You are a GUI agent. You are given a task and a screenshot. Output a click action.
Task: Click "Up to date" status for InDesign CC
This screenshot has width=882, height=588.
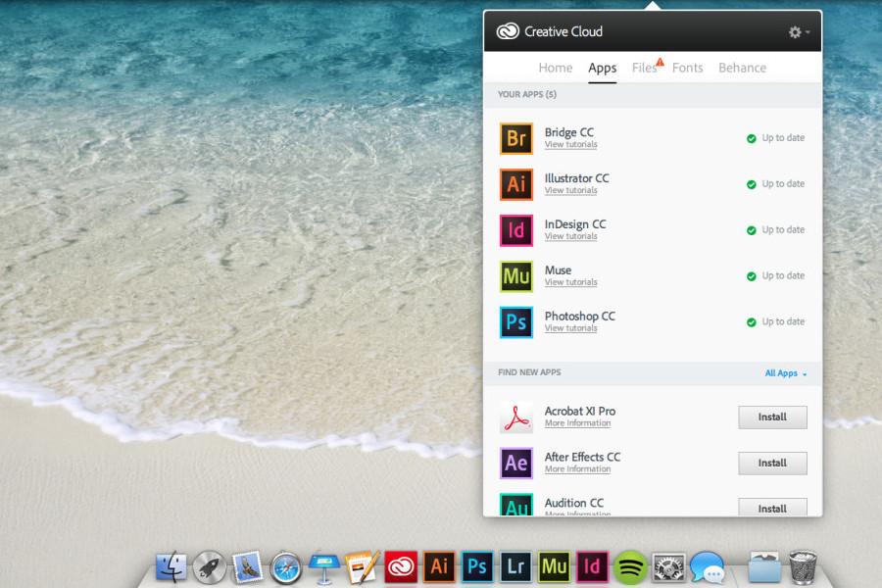[x=783, y=230]
